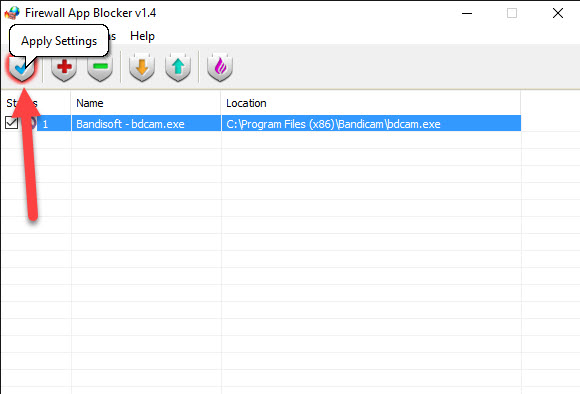The width and height of the screenshot is (580, 394).
Task: Click the orange down arrow shield icon
Action: (142, 67)
